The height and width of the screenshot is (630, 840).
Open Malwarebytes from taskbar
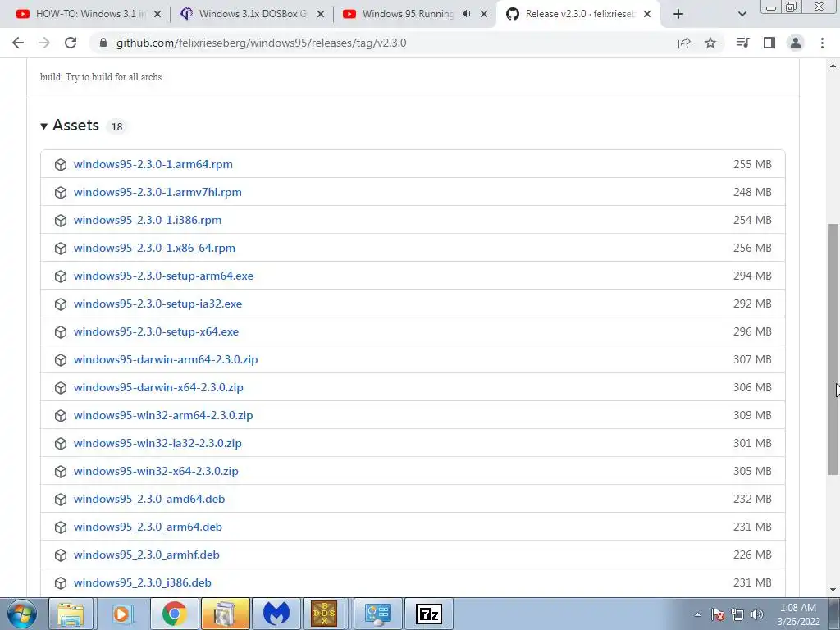coord(276,614)
